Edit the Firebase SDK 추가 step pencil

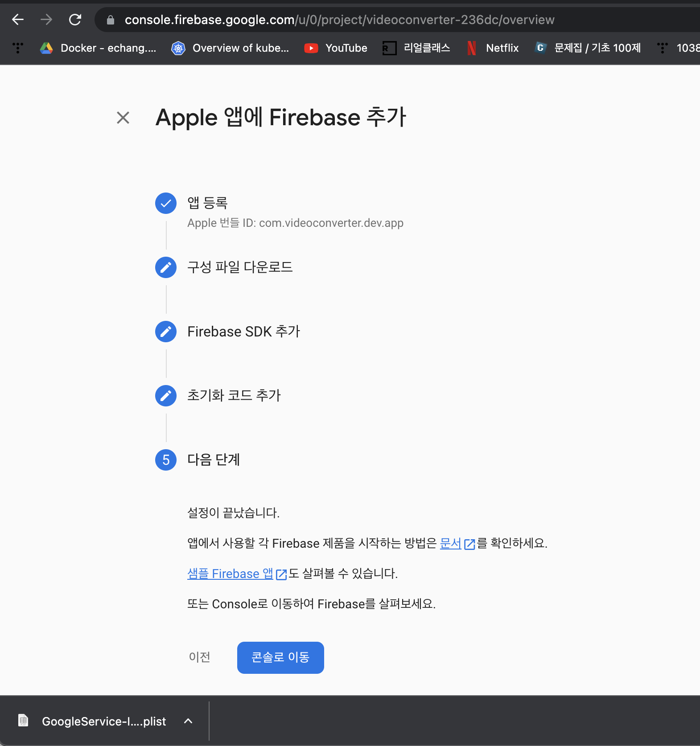pos(166,332)
